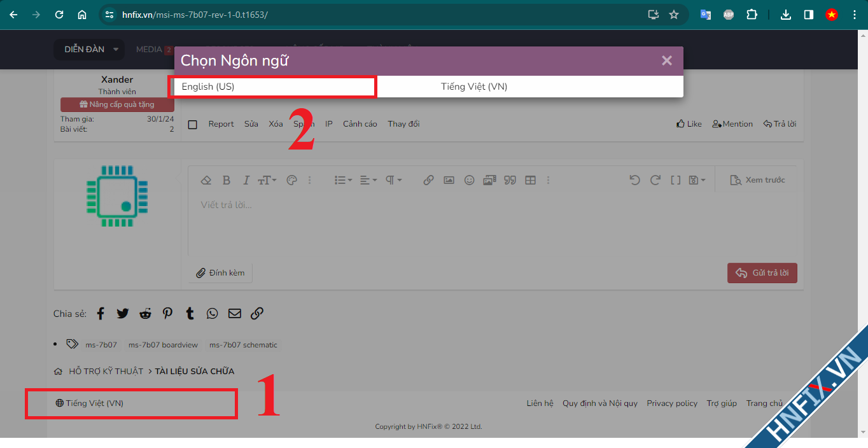Click the italic formatting icon
This screenshot has width=868, height=448.
(x=246, y=180)
